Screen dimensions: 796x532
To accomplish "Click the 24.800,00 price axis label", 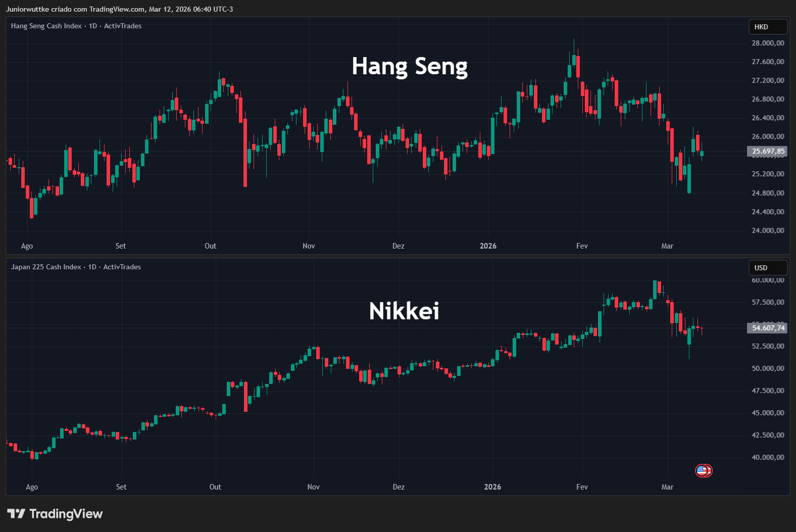I will pyautogui.click(x=768, y=193).
